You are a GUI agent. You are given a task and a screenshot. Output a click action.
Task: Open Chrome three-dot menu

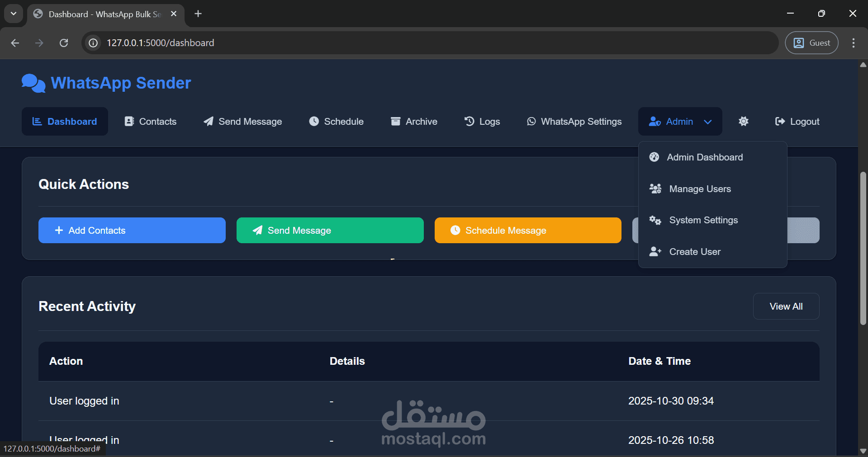point(854,43)
